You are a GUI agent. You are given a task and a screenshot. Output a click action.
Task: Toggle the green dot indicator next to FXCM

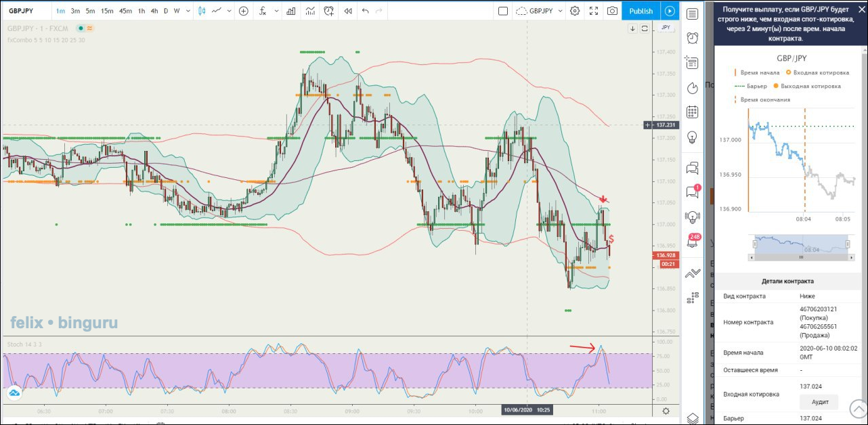point(81,28)
